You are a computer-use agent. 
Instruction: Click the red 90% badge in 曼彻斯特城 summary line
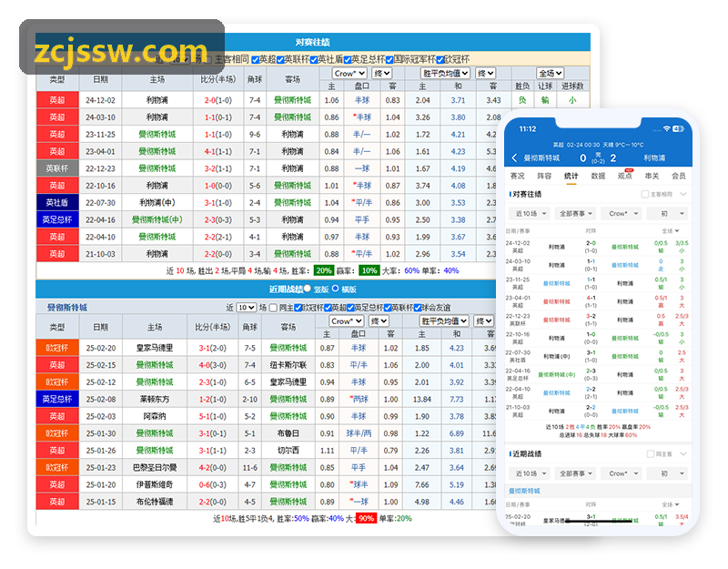click(x=366, y=518)
